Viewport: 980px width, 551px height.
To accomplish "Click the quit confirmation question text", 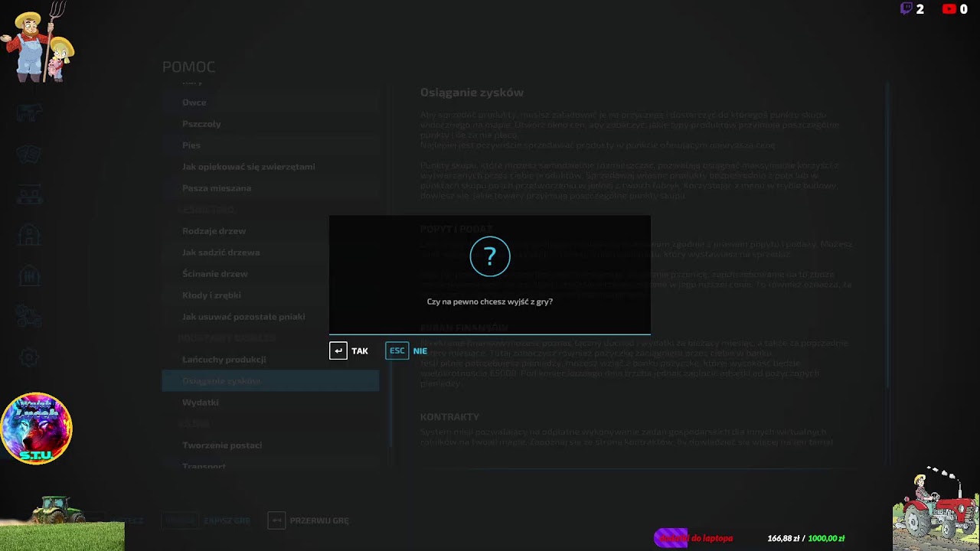I will [x=490, y=302].
